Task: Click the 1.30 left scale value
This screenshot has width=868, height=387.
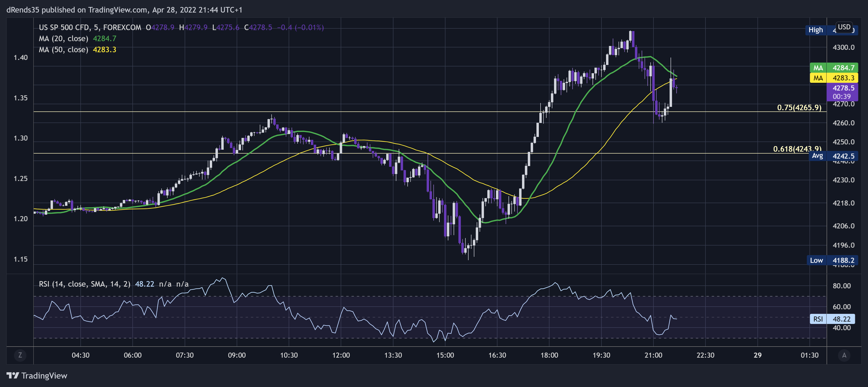Action: pyautogui.click(x=20, y=138)
